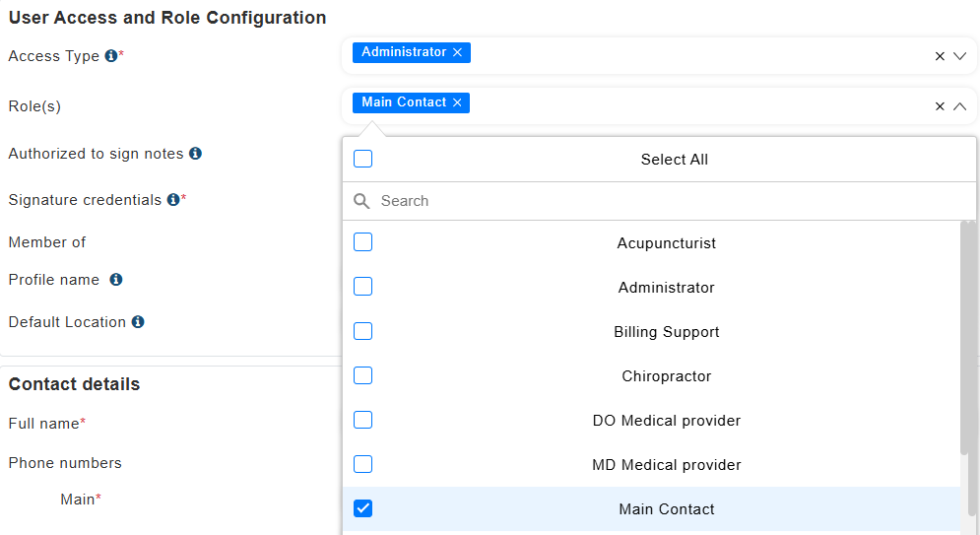Viewport: 980px width, 535px height.
Task: Uncheck the Main Contact role checkbox
Action: [x=363, y=509]
